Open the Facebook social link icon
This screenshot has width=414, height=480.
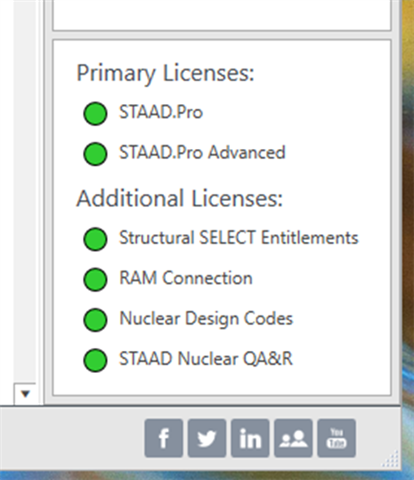click(x=164, y=438)
